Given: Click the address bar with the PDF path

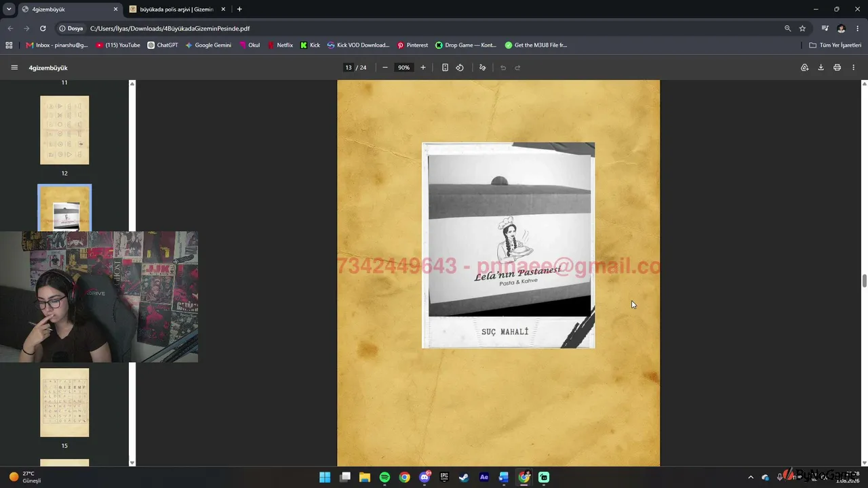Looking at the screenshot, I should pyautogui.click(x=434, y=28).
